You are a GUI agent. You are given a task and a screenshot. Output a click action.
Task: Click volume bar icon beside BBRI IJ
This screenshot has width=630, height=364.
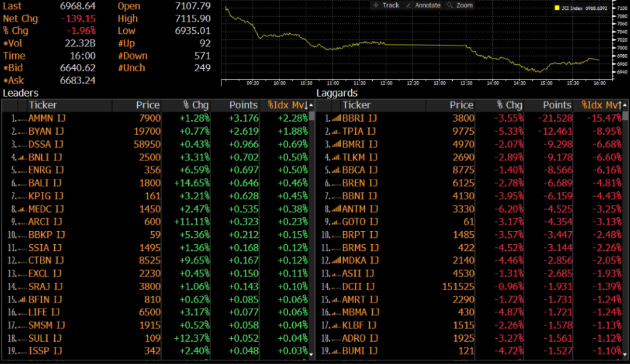click(337, 119)
